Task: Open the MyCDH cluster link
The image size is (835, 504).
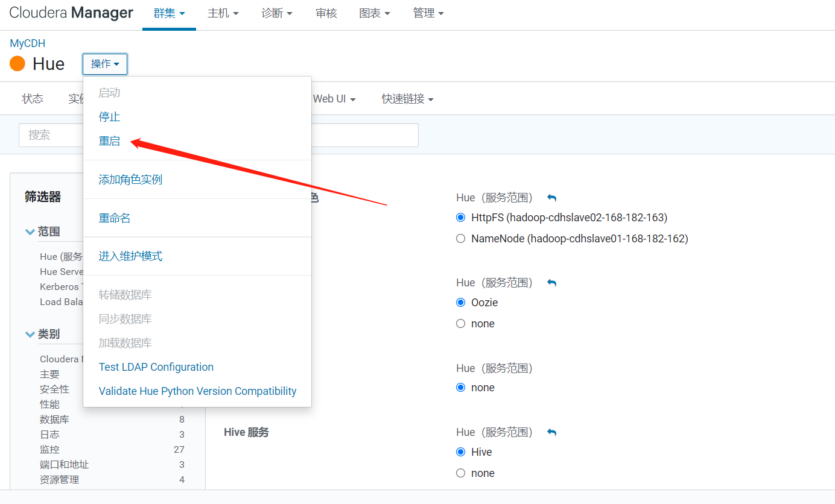Action: pyautogui.click(x=27, y=43)
